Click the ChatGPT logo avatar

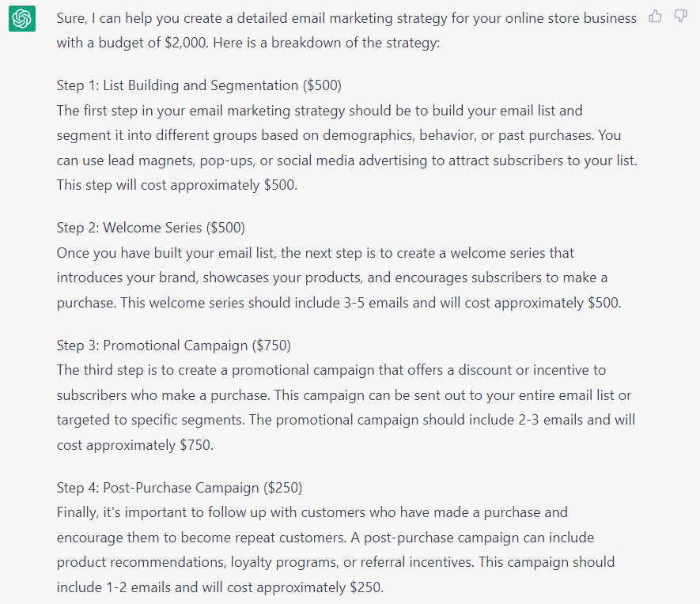21,18
